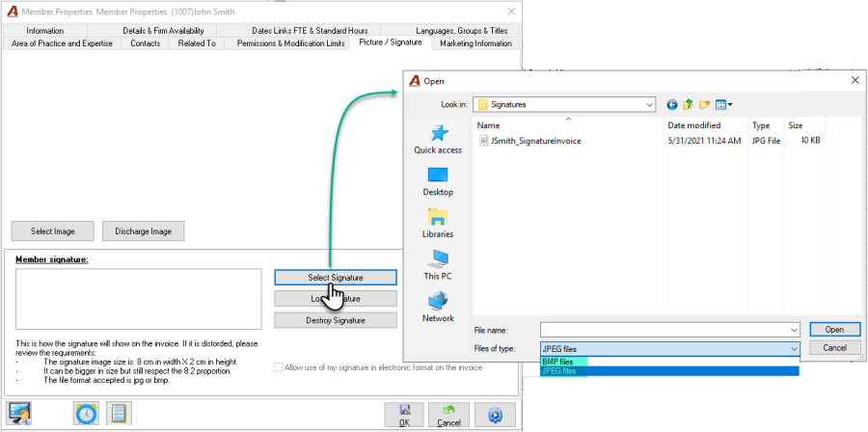The image size is (868, 432).
Task: Open the Marketing Information tab
Action: (475, 43)
